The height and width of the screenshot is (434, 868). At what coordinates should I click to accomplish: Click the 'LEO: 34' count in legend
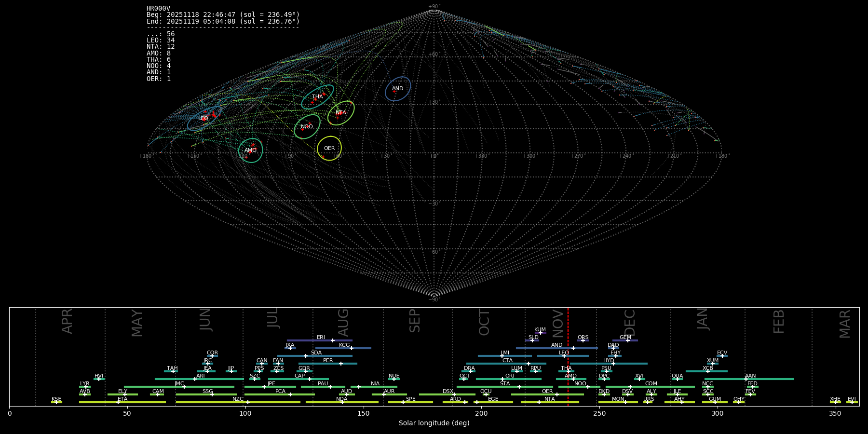pyautogui.click(x=161, y=41)
